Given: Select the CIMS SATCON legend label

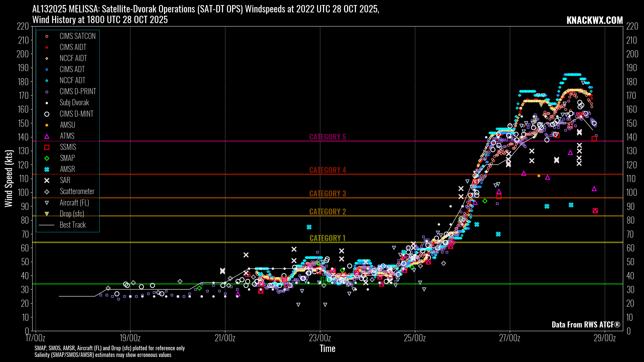Looking at the screenshot, I should click(77, 36).
